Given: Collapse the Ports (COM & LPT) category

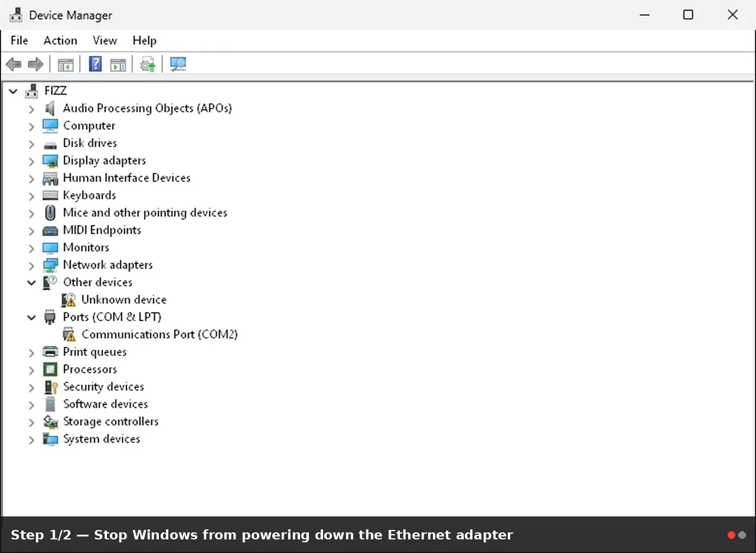Looking at the screenshot, I should (31, 318).
